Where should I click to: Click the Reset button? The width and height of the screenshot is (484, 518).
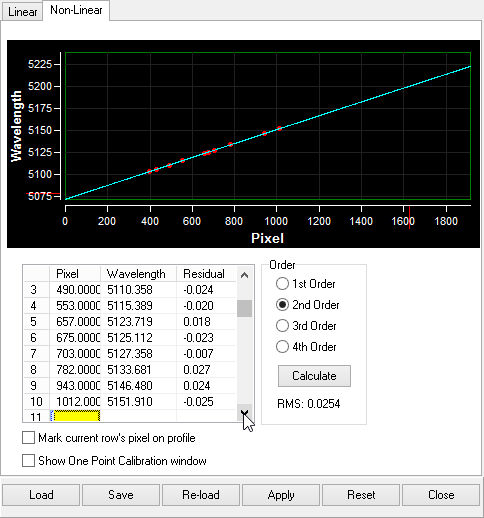pos(361,495)
